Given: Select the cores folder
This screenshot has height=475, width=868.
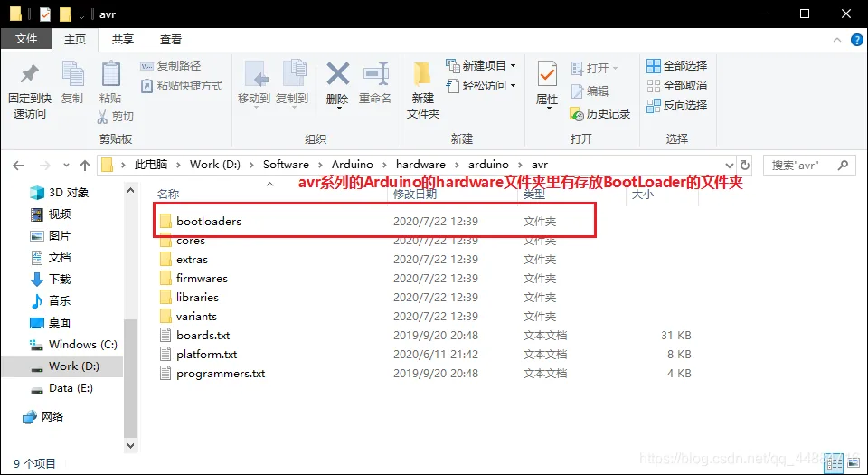Looking at the screenshot, I should click(191, 241).
